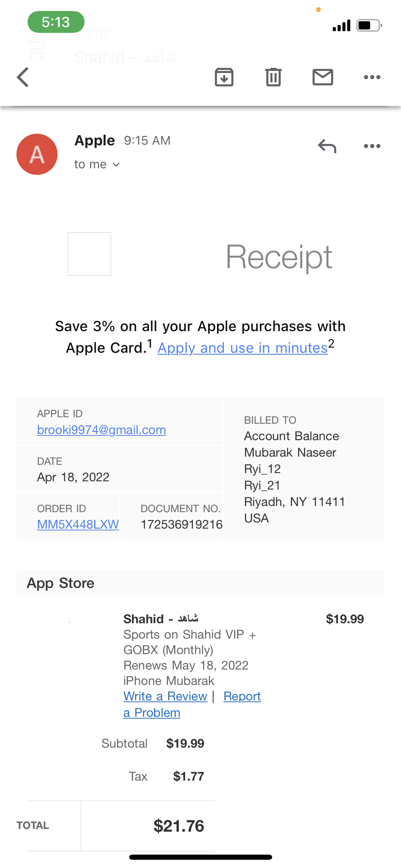Open the top toolbar three-dots menu
Screen dimensions: 401x868
(x=372, y=77)
